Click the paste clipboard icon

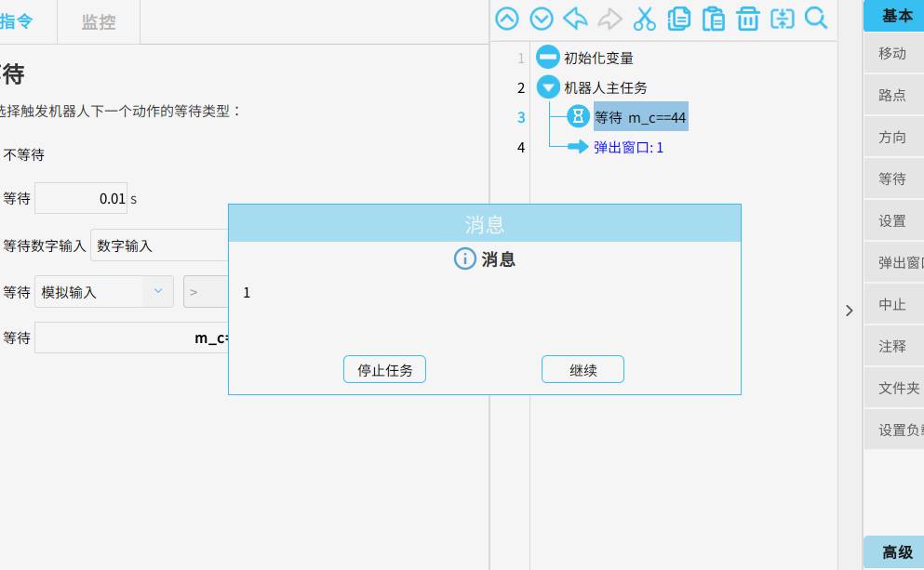coord(713,18)
